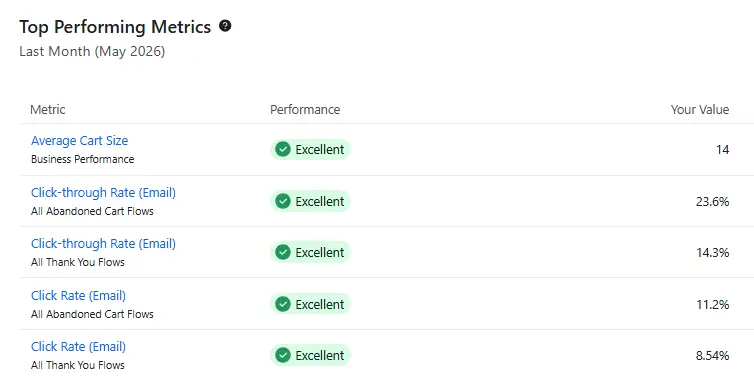Click the Your Value column header

click(x=700, y=110)
